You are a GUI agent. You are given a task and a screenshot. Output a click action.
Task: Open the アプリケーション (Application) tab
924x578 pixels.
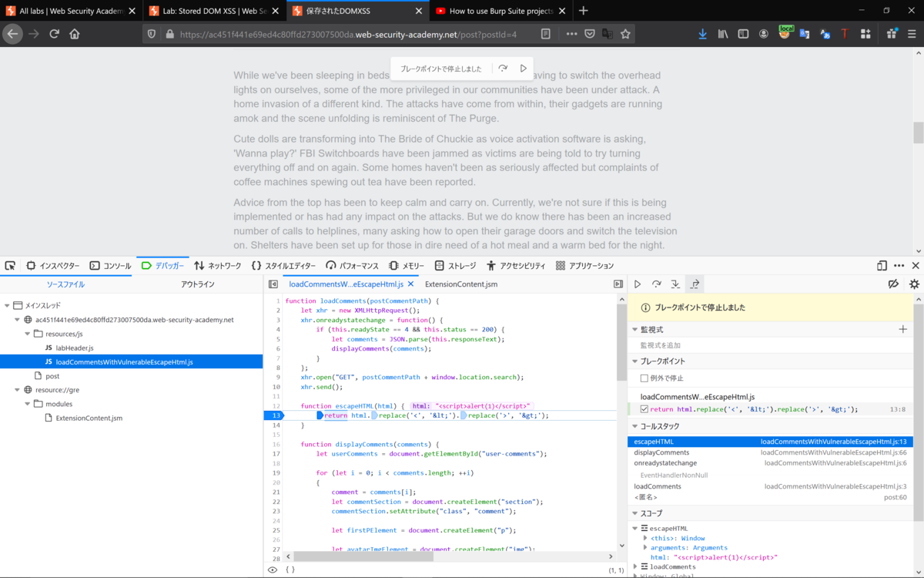(x=584, y=266)
